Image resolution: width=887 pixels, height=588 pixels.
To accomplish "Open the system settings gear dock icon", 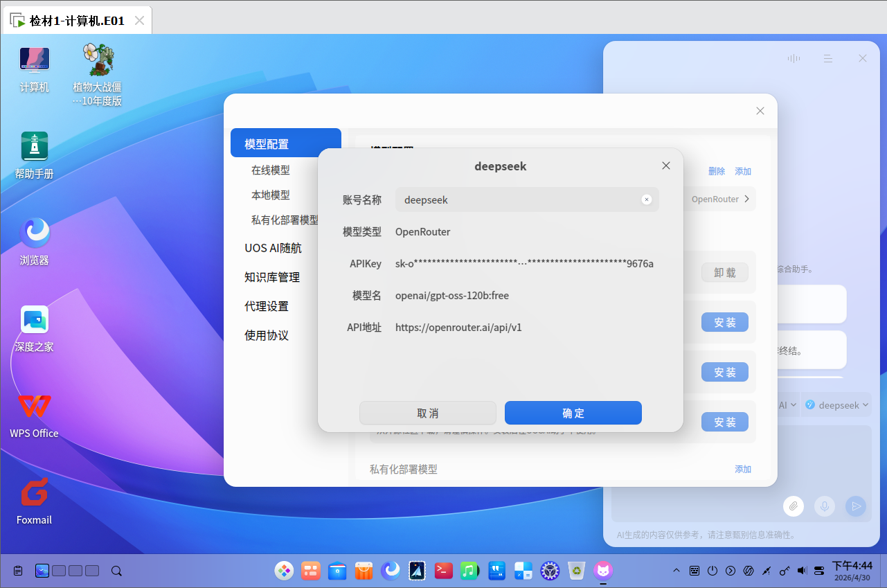I will pyautogui.click(x=550, y=571).
